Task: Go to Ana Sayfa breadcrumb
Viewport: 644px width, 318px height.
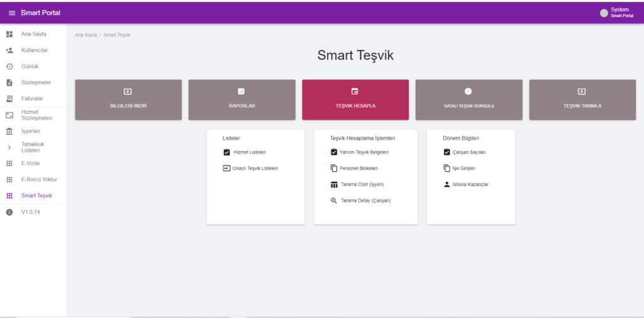Action: (x=86, y=35)
